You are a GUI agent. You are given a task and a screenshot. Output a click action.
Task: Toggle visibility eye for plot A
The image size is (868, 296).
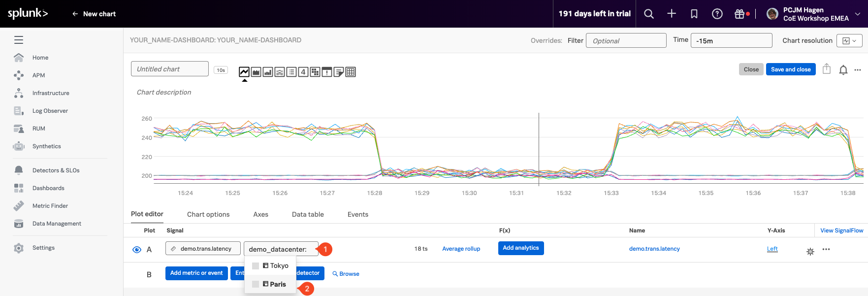coord(137,250)
